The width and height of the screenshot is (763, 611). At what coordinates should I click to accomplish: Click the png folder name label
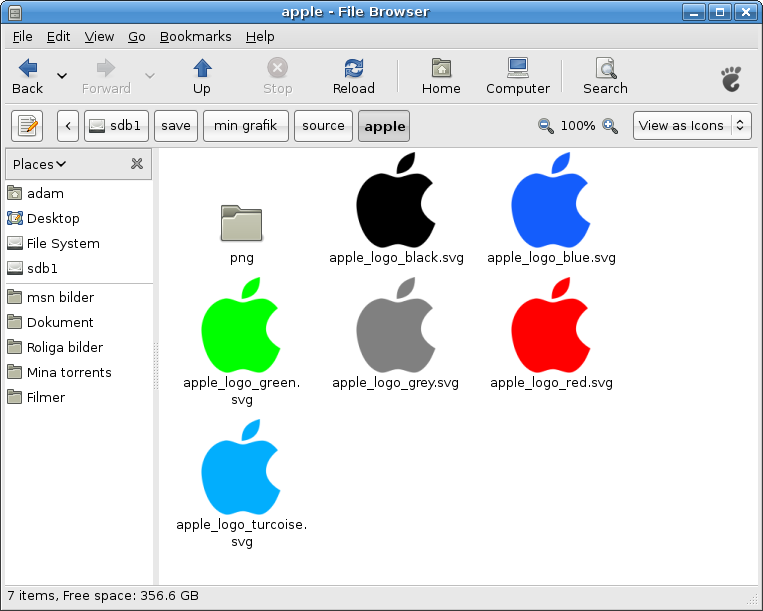click(242, 258)
